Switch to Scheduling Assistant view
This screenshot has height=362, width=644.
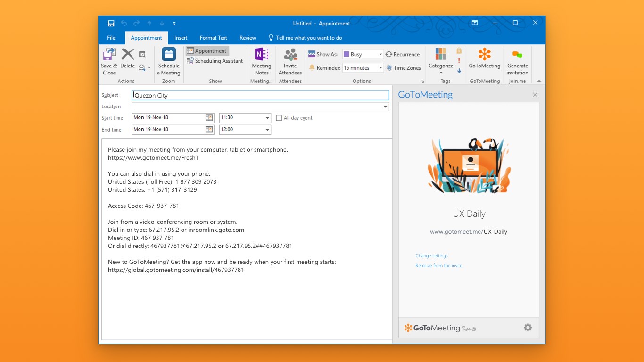coord(215,61)
